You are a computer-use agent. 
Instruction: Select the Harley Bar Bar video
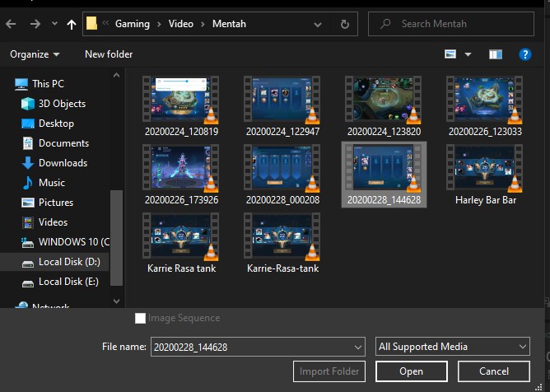(x=485, y=175)
